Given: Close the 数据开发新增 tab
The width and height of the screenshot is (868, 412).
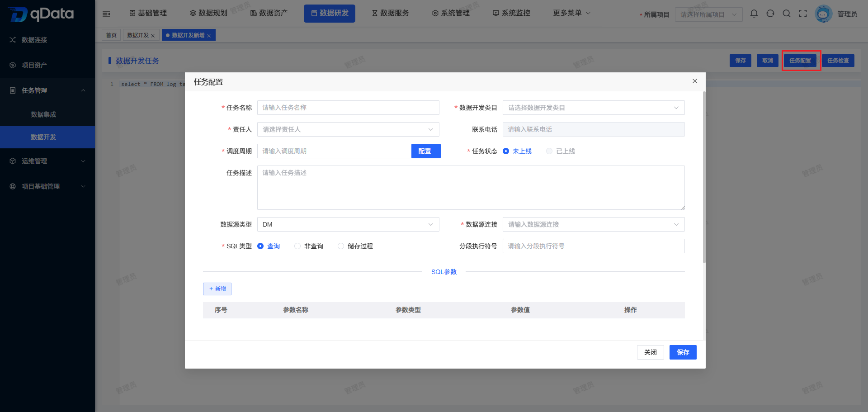Looking at the screenshot, I should (x=209, y=36).
